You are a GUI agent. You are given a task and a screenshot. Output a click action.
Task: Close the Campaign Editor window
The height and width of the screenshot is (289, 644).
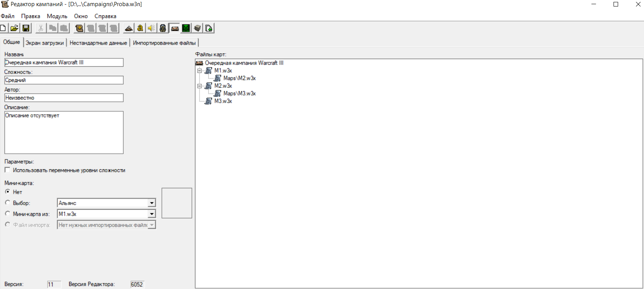click(638, 4)
